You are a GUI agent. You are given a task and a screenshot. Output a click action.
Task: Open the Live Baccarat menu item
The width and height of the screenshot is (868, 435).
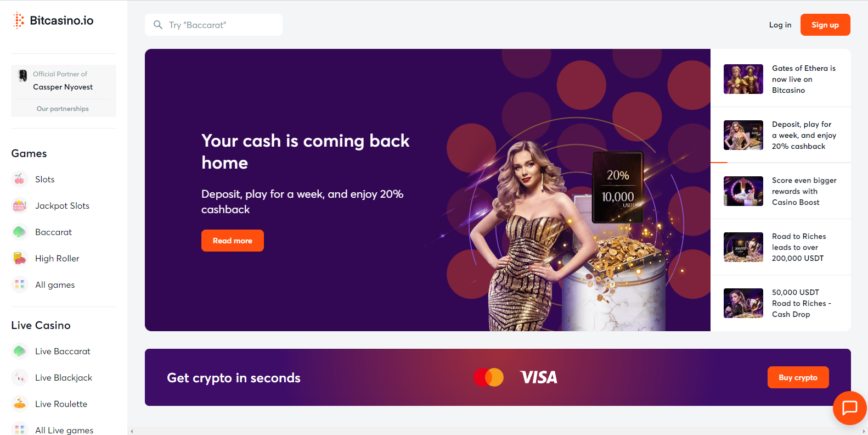click(63, 351)
